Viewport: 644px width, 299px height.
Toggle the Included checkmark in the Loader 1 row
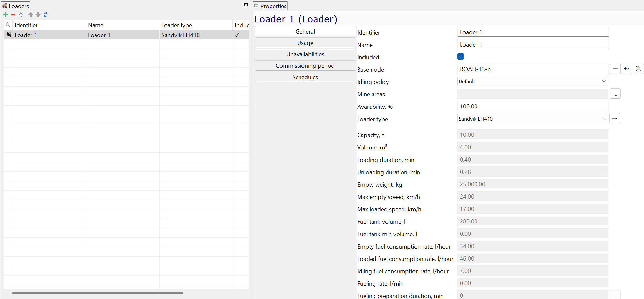click(237, 35)
